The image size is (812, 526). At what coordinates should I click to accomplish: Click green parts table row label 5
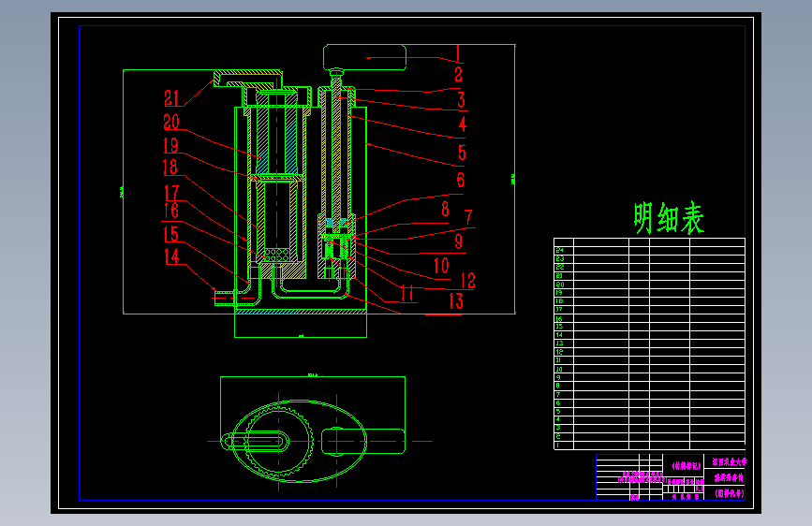(x=558, y=412)
